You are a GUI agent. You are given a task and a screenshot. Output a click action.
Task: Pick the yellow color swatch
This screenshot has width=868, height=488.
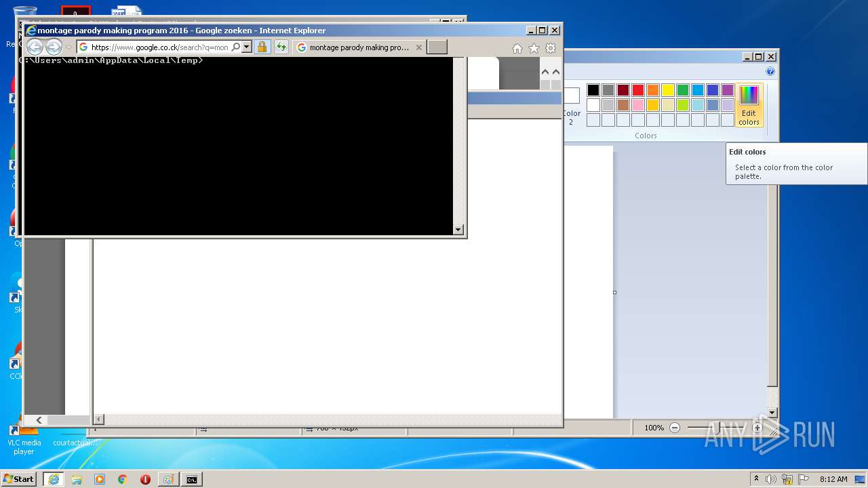(668, 90)
